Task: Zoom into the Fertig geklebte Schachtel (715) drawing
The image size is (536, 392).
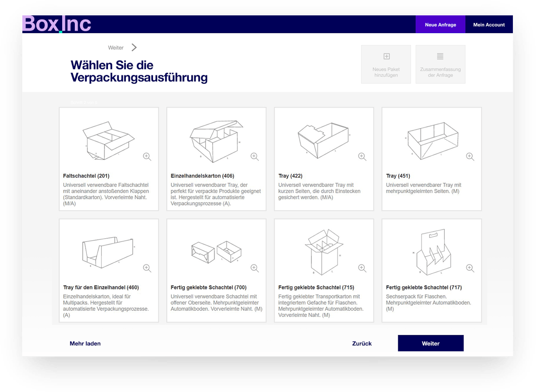Action: 362,268
